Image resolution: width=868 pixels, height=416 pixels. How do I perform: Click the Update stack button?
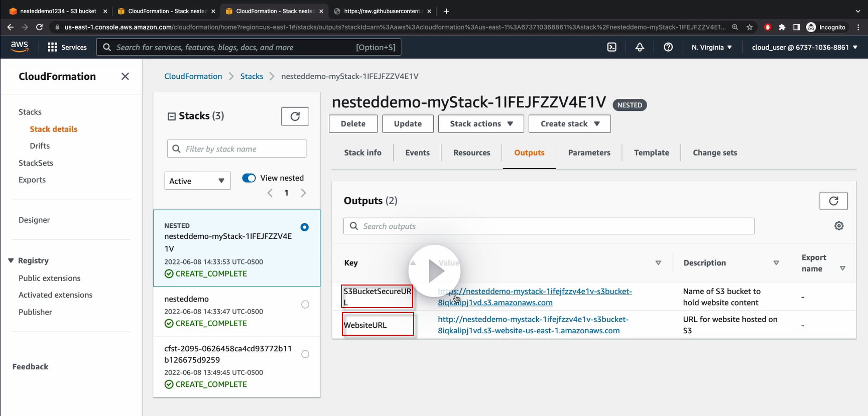point(408,124)
